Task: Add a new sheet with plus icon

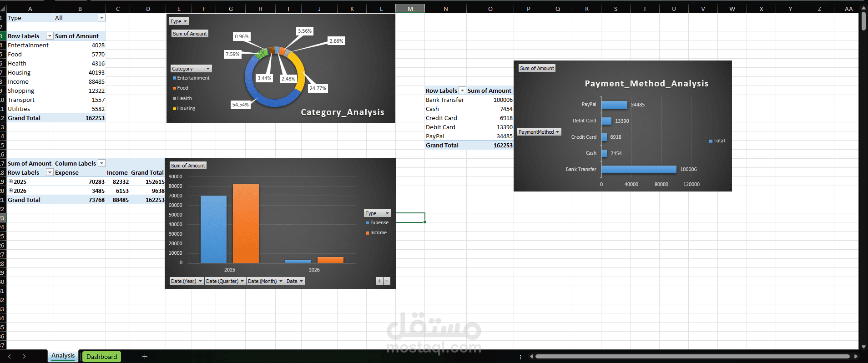Action: click(145, 356)
